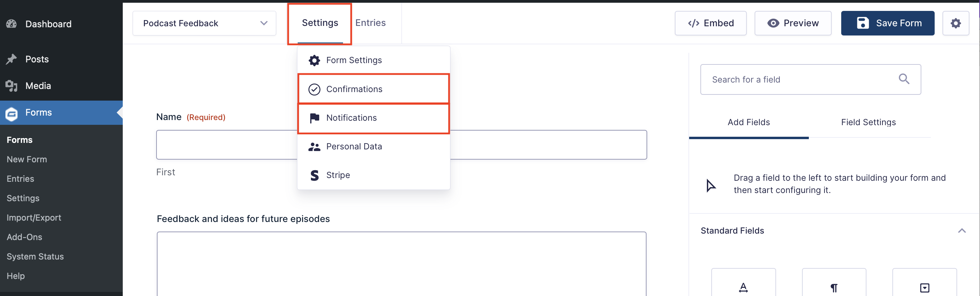Viewport: 980px width, 296px height.
Task: Click the Dashboard gauge icon
Action: pyautogui.click(x=11, y=24)
